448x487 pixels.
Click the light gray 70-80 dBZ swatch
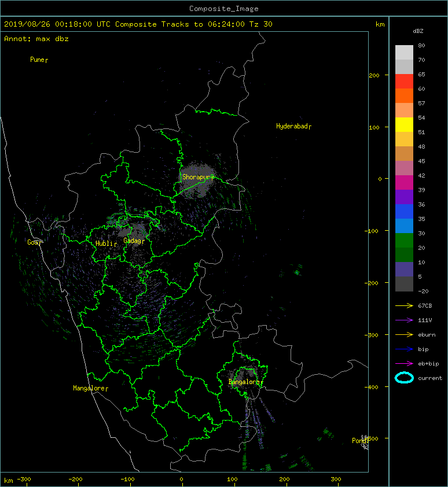(404, 53)
